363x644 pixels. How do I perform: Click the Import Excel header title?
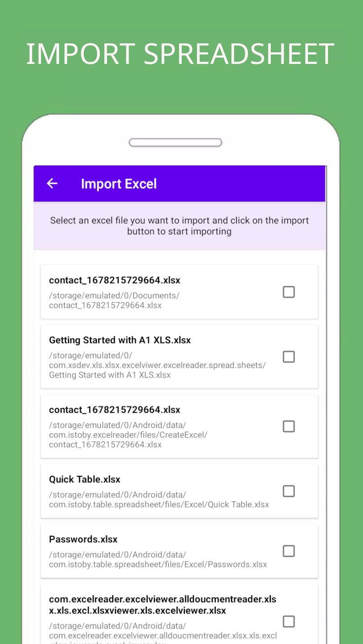point(119,184)
